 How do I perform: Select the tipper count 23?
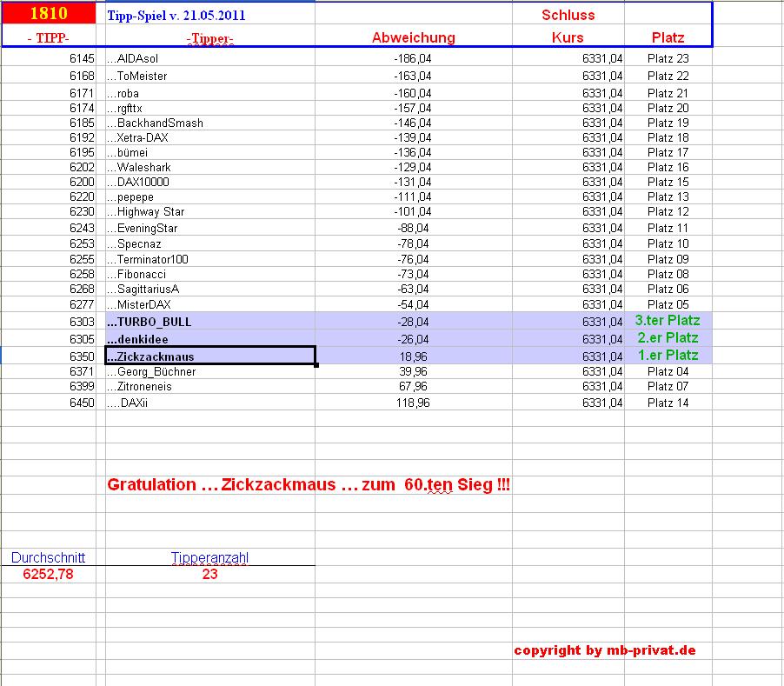pos(210,574)
